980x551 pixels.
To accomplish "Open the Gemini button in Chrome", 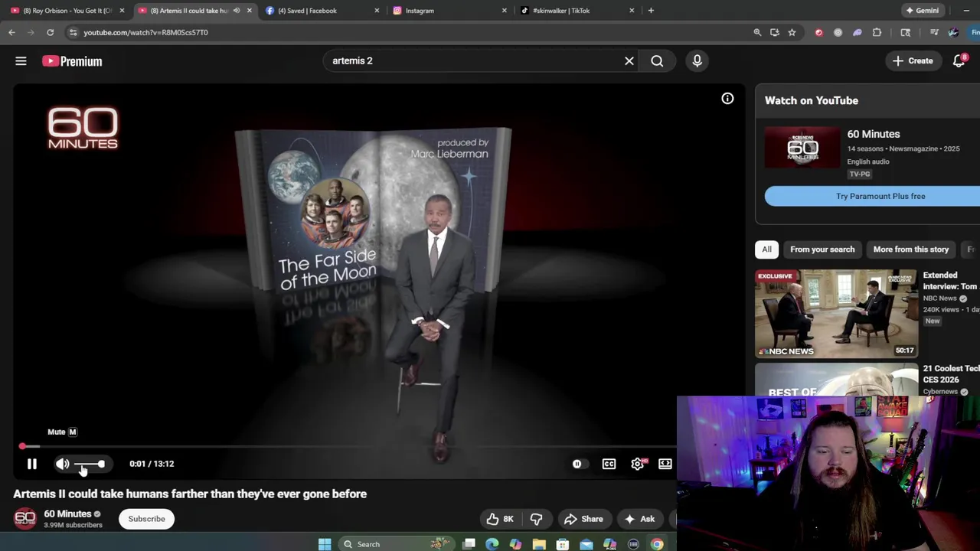I will click(x=923, y=11).
